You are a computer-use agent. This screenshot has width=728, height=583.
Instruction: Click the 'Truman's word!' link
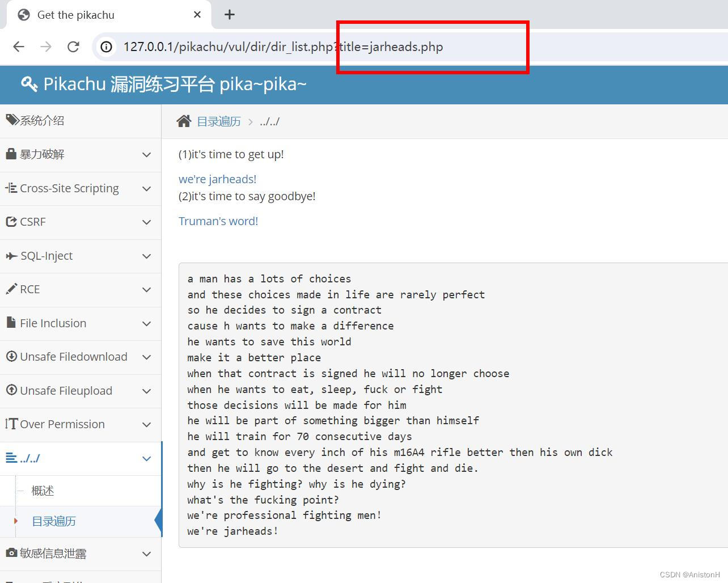pos(218,221)
